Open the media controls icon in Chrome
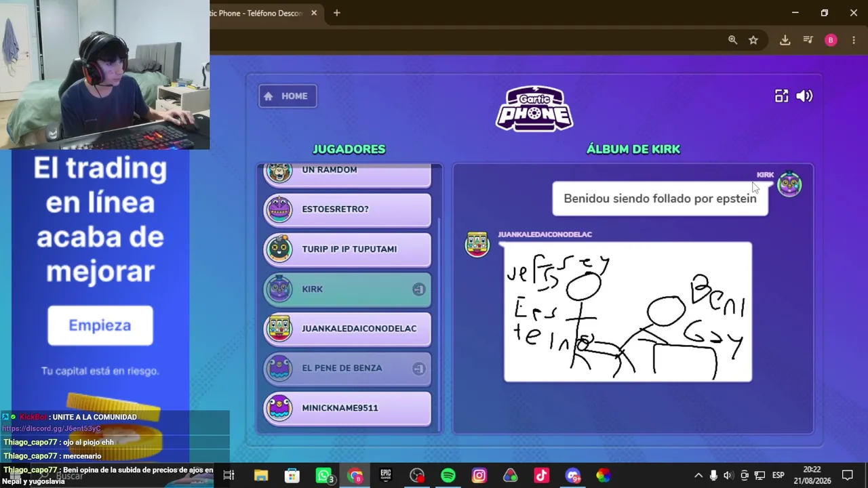 (x=808, y=40)
